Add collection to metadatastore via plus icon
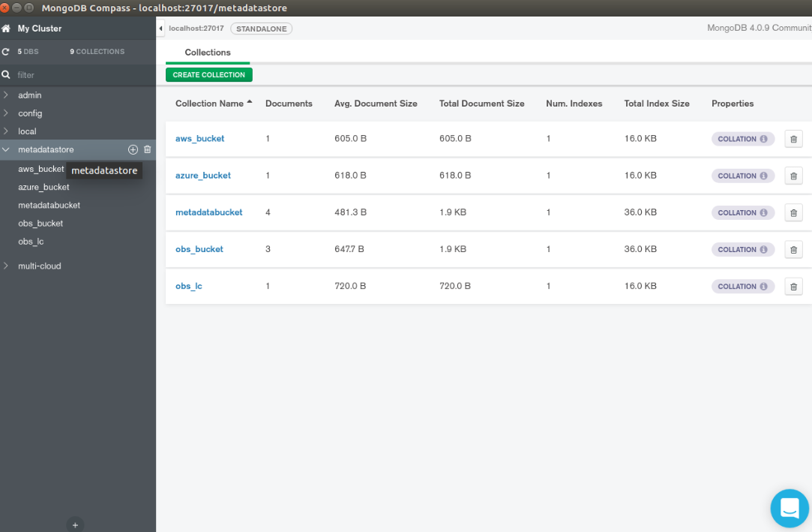The image size is (812, 532). pyautogui.click(x=133, y=150)
